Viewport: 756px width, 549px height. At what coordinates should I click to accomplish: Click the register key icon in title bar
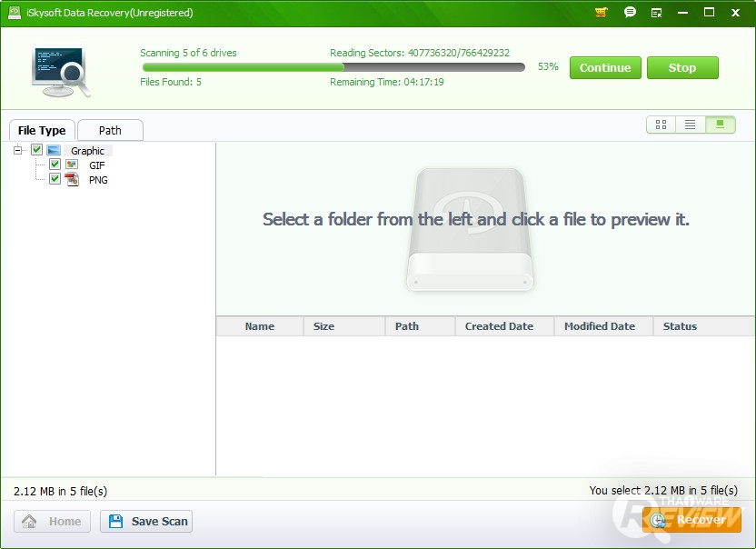(x=656, y=13)
